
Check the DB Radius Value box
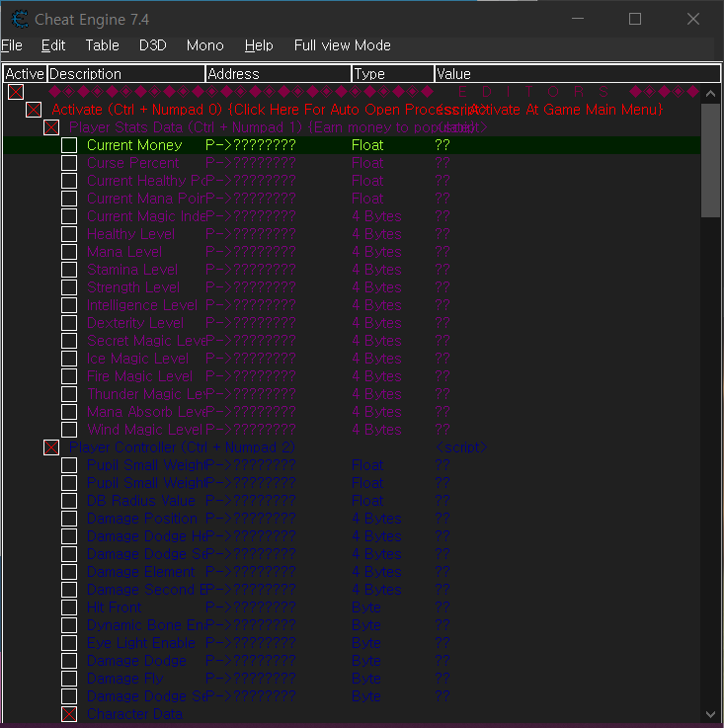69,501
